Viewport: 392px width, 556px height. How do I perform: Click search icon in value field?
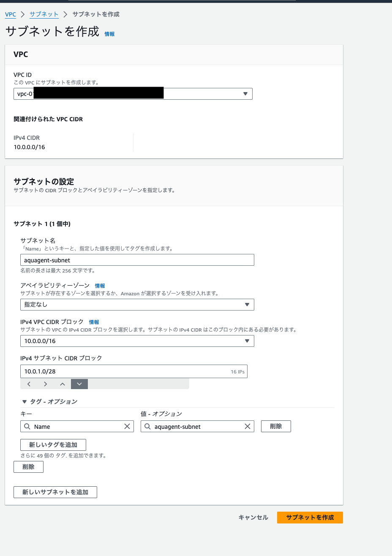pyautogui.click(x=147, y=427)
